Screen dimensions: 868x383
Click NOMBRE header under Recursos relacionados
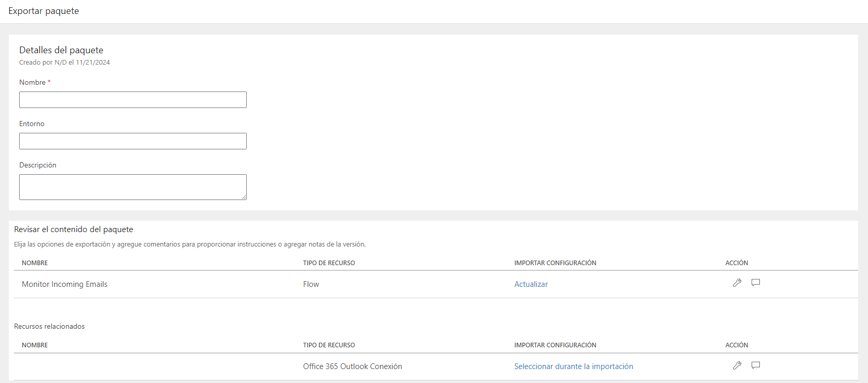tap(35, 345)
